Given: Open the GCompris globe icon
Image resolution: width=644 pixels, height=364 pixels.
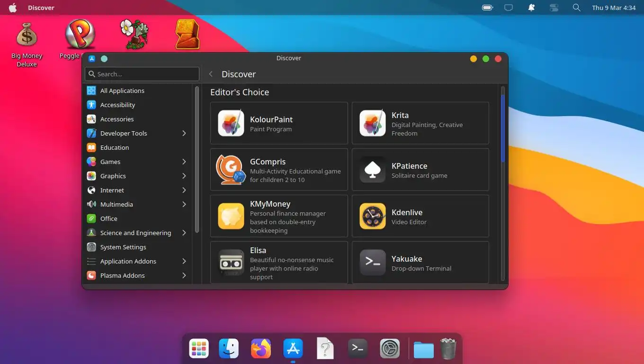Looking at the screenshot, I should pyautogui.click(x=231, y=170).
